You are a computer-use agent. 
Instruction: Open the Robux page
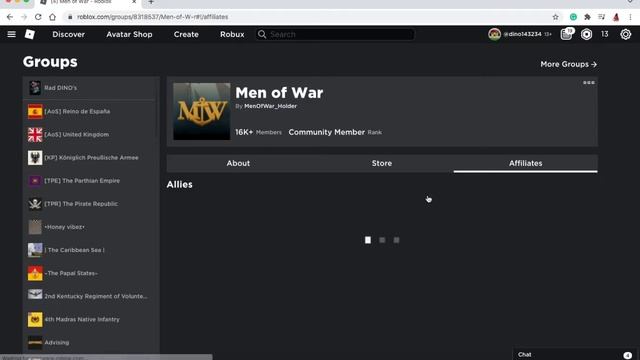coord(232,34)
